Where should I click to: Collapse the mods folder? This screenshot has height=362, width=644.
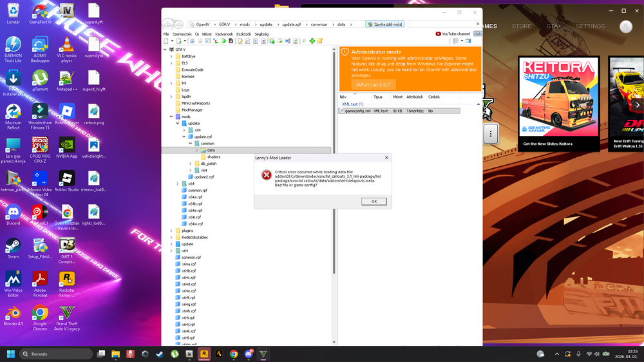[x=172, y=117]
